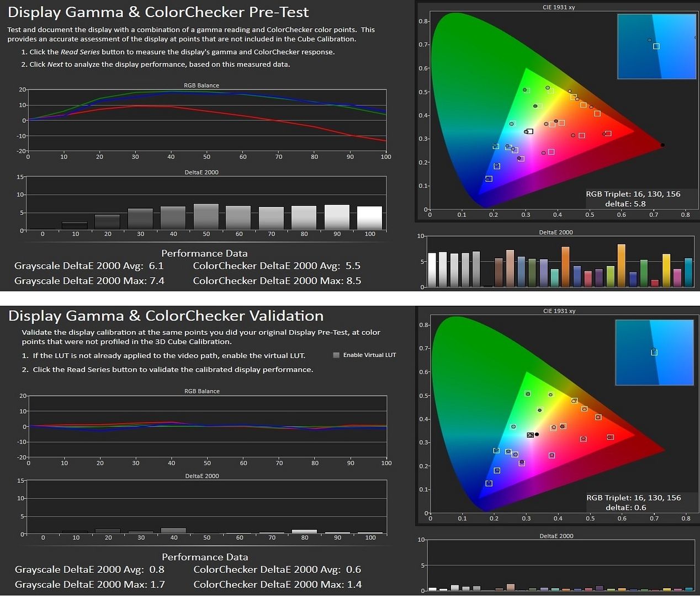
Task: Select the 20% bar in Pre-Test grayscale DeltaE chart
Action: click(108, 222)
